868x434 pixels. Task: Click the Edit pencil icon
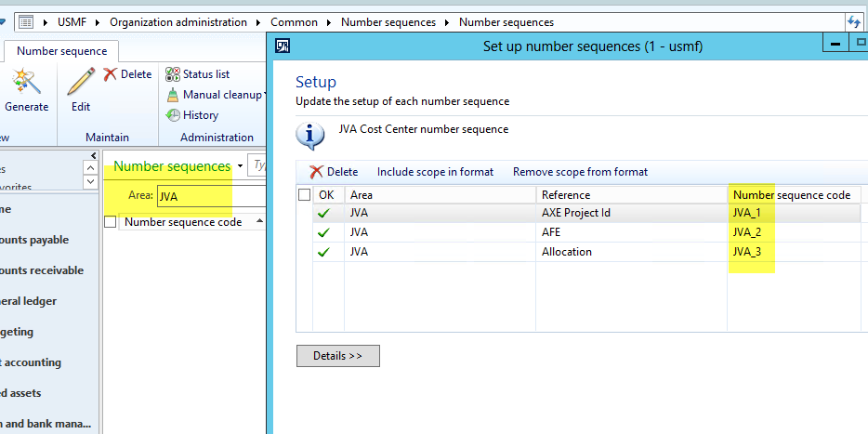(x=81, y=85)
